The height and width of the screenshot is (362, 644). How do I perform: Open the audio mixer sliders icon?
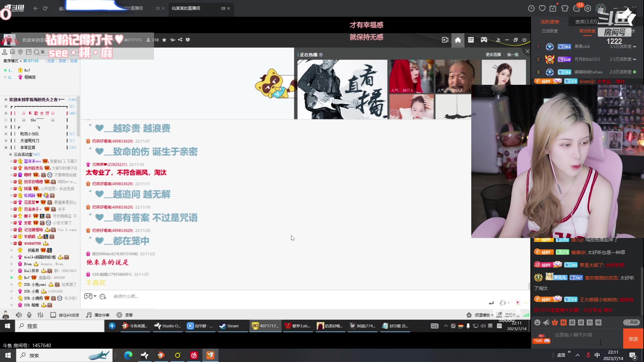tap(41, 315)
